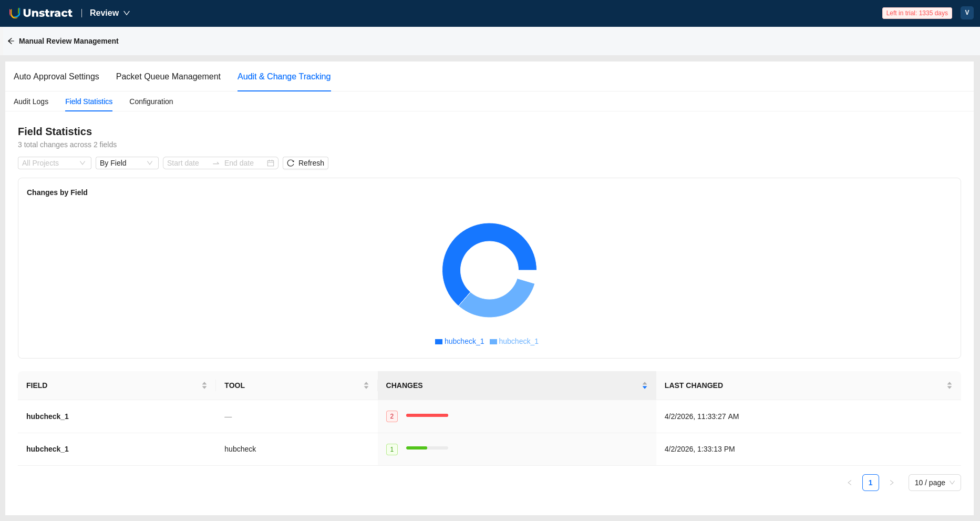Click the Start date input
This screenshot has width=980, height=521.
click(187, 163)
